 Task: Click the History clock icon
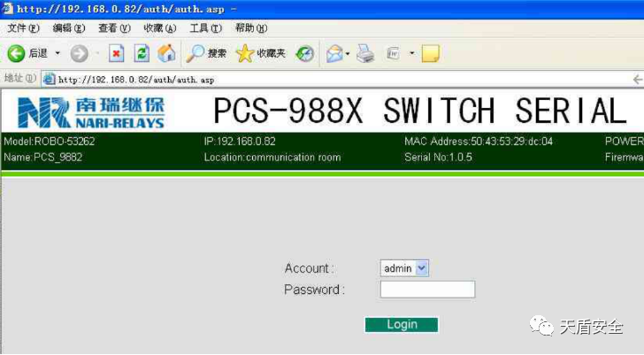(x=304, y=54)
